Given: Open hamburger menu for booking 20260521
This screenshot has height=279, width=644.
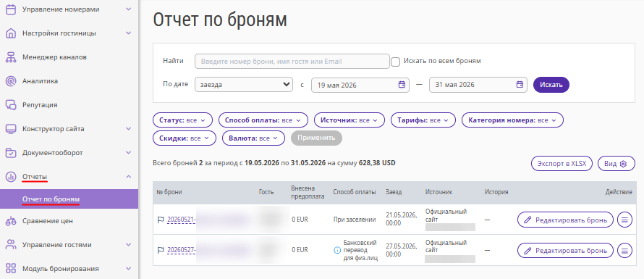Looking at the screenshot, I should 624,220.
